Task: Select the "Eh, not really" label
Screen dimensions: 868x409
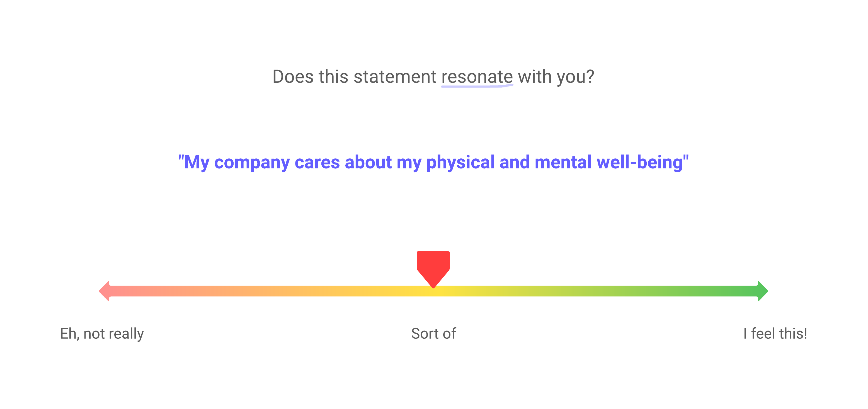Action: coord(102,333)
